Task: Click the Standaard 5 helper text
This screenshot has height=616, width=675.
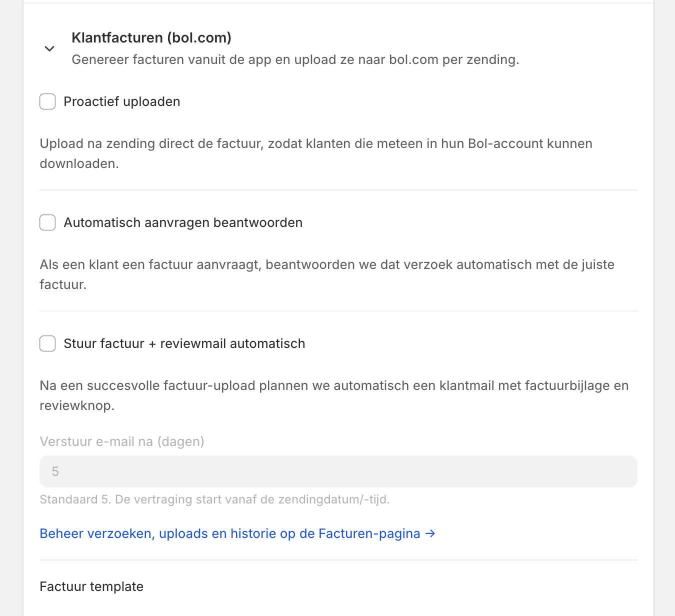Action: tap(214, 499)
